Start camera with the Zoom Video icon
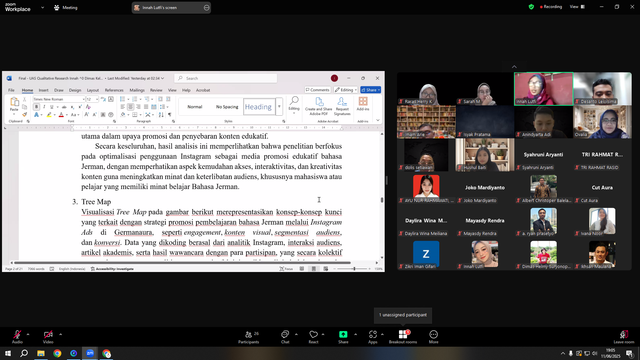This screenshot has width=640, height=360. 48,334
